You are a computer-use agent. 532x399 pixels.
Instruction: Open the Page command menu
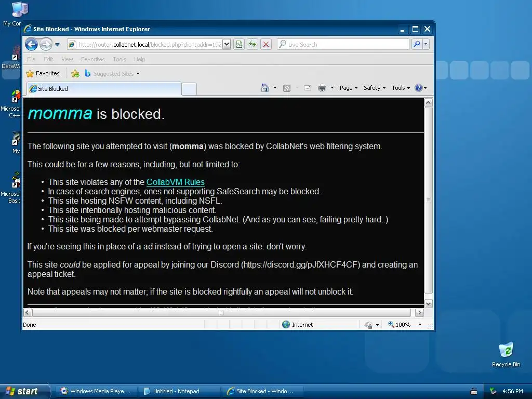349,88
